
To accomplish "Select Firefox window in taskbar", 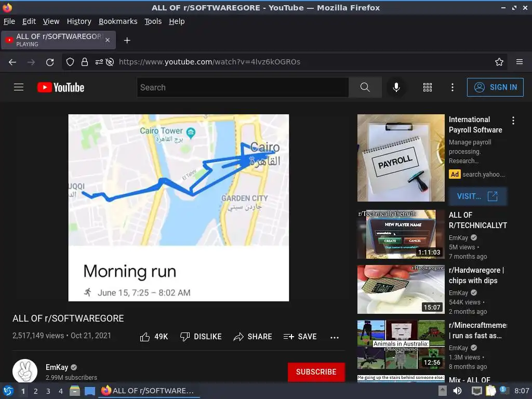I will pos(149,391).
